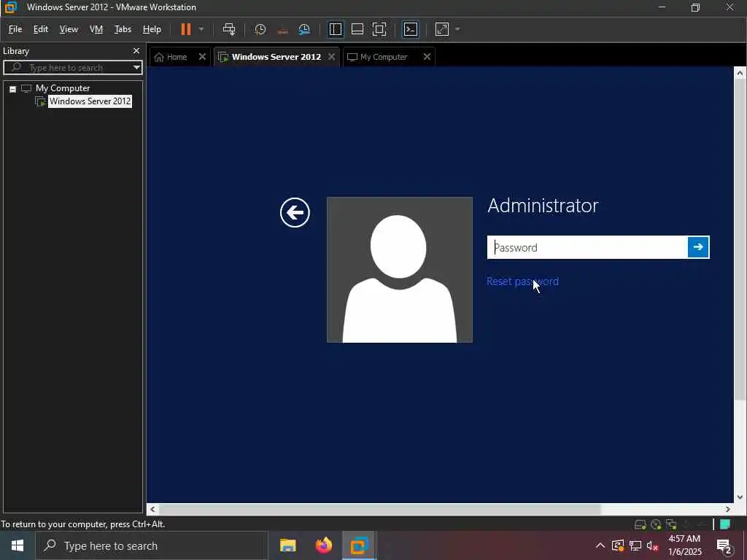Suspend the VM with the orange pause button
This screenshot has width=747, height=560.
186,29
